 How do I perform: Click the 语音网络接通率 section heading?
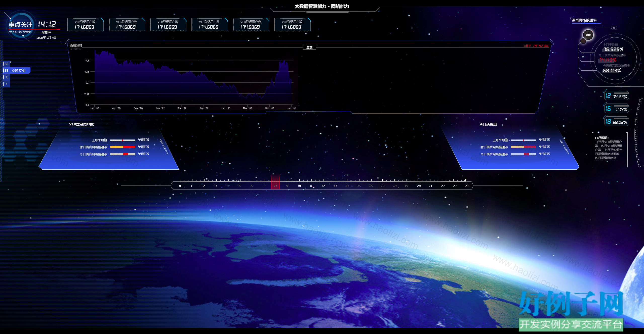[584, 20]
